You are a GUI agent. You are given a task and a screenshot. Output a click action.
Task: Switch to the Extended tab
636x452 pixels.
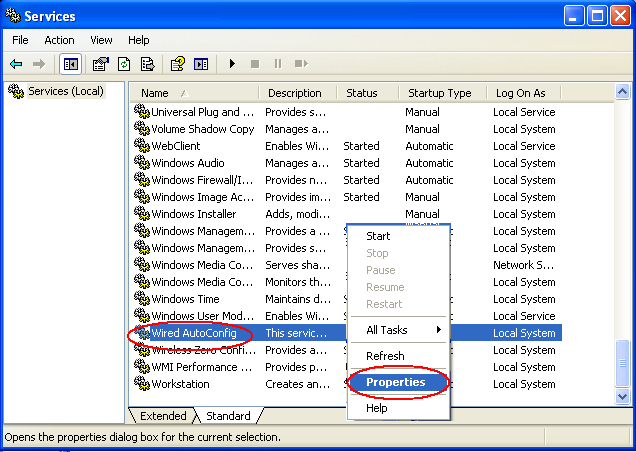(x=163, y=416)
